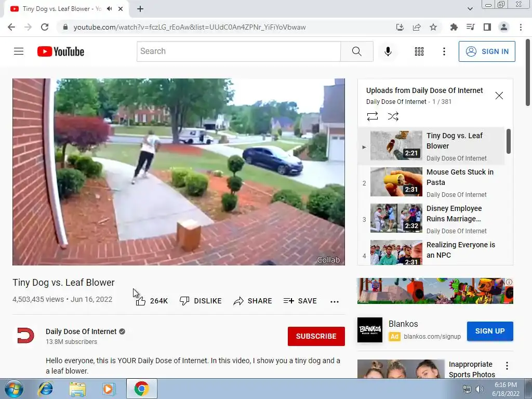Click the network icon in the system tray
Screen dimensions: 532x399
pyautogui.click(x=467, y=389)
